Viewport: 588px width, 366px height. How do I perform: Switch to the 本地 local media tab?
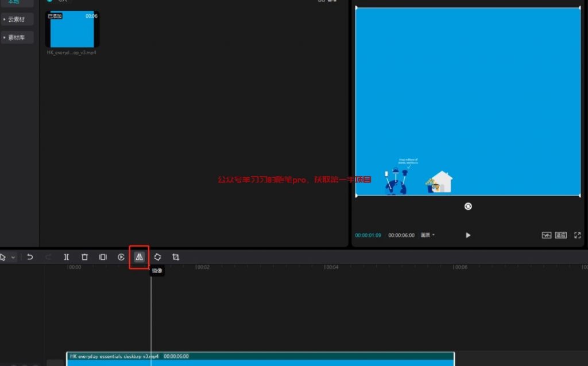13,3
